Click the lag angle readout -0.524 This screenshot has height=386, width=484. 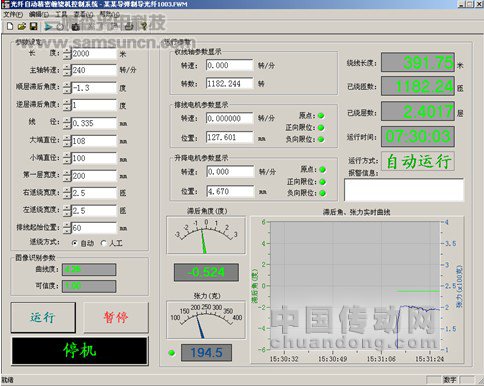[x=206, y=272]
